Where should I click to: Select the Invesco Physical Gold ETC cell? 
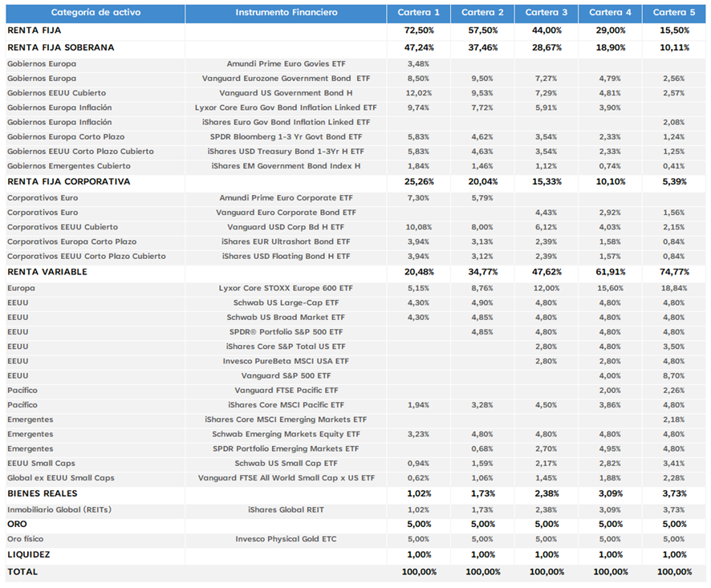(x=286, y=539)
